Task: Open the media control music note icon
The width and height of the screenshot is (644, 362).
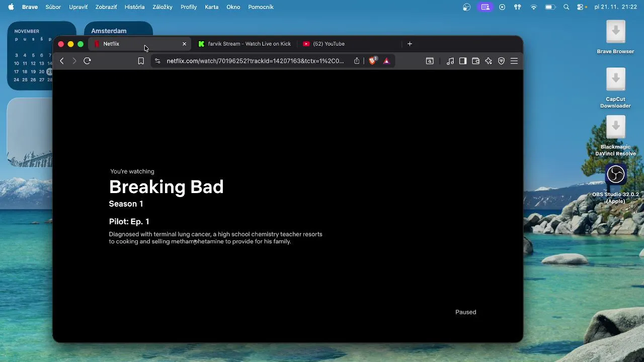Action: [x=450, y=61]
